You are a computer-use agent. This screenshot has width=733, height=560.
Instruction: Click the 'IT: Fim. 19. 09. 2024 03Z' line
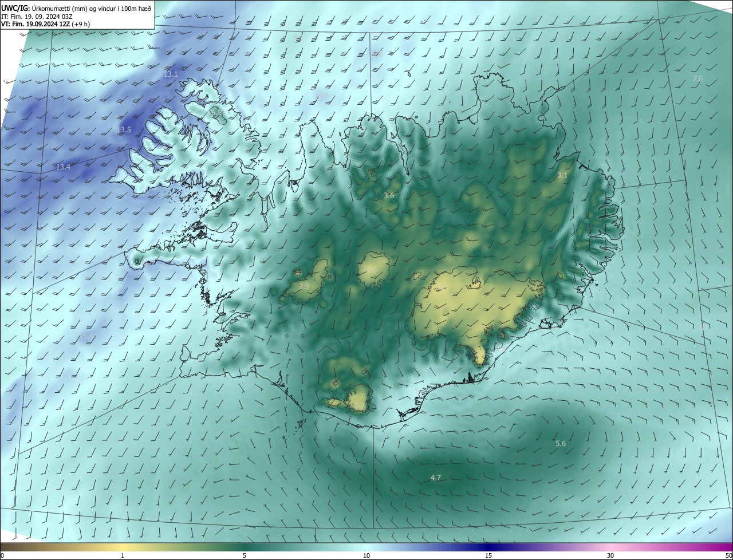click(x=37, y=17)
